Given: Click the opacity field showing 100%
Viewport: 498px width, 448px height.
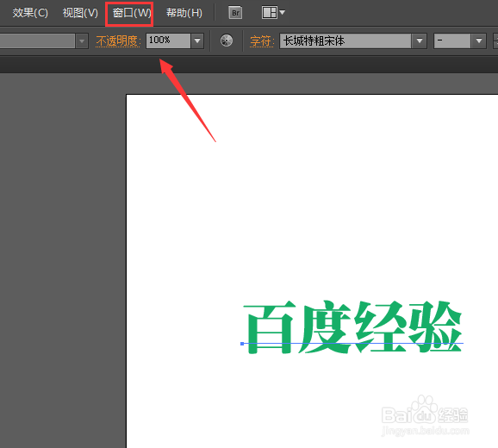Looking at the screenshot, I should tap(168, 40).
